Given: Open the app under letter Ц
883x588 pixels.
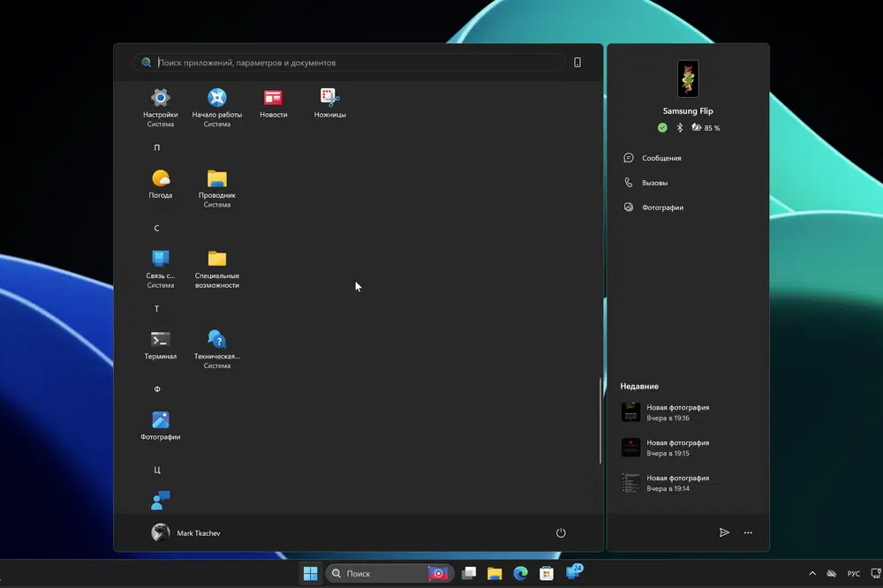Looking at the screenshot, I should pyautogui.click(x=161, y=501).
